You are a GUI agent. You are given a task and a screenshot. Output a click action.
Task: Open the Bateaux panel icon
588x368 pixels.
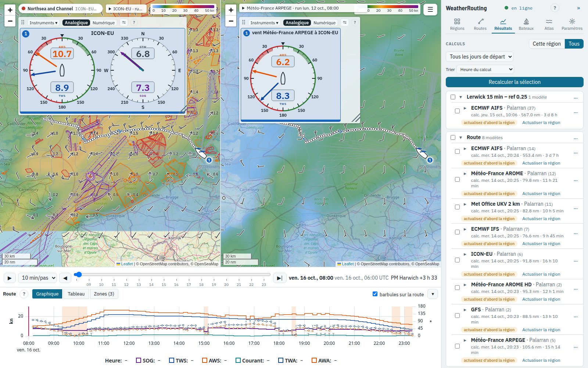coord(526,24)
